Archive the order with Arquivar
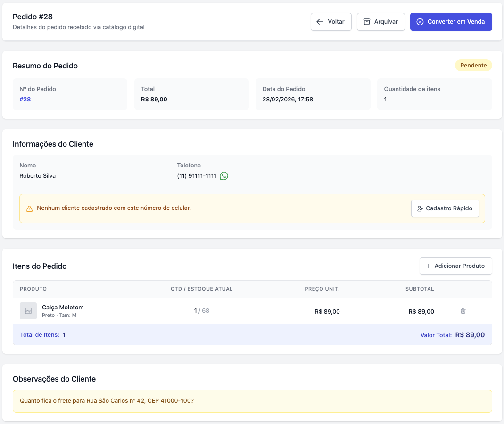This screenshot has width=504, height=424. coord(380,22)
